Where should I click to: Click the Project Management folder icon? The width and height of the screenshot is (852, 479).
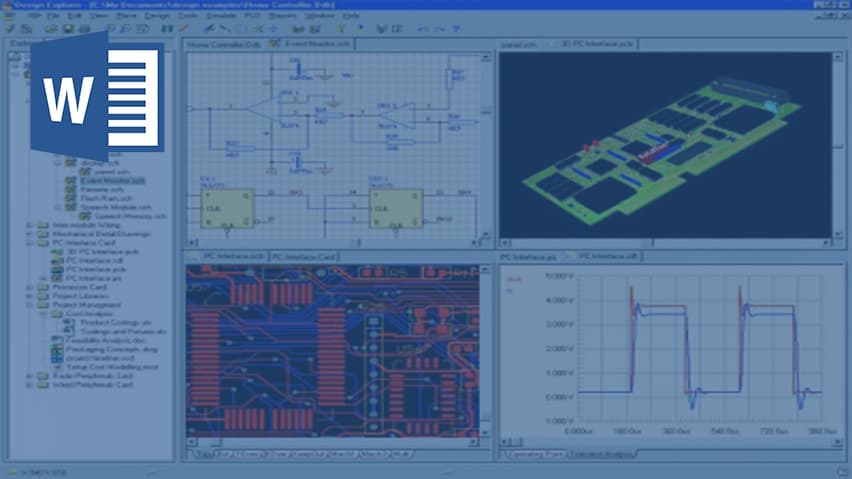tap(43, 305)
